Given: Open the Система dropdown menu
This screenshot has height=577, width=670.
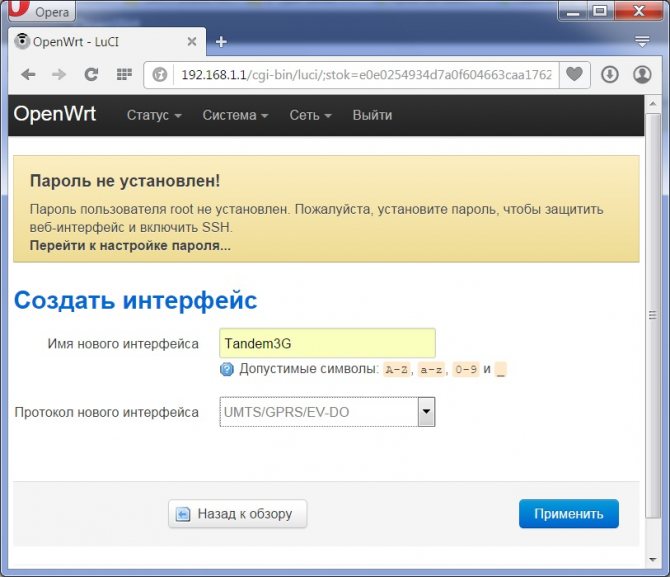Looking at the screenshot, I should tap(235, 115).
